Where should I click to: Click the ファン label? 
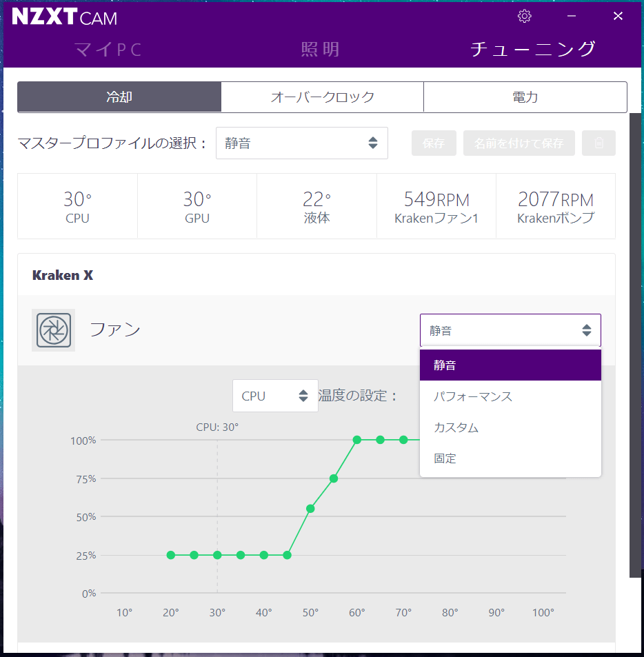click(115, 330)
